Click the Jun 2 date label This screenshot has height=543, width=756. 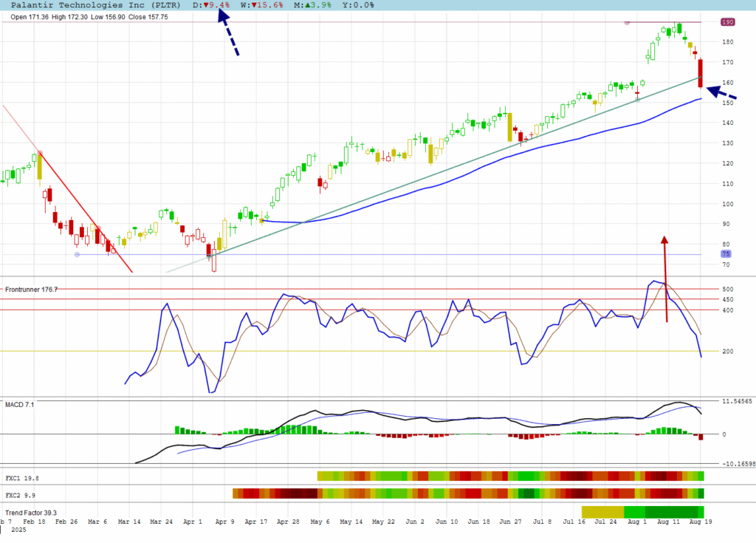click(x=415, y=522)
